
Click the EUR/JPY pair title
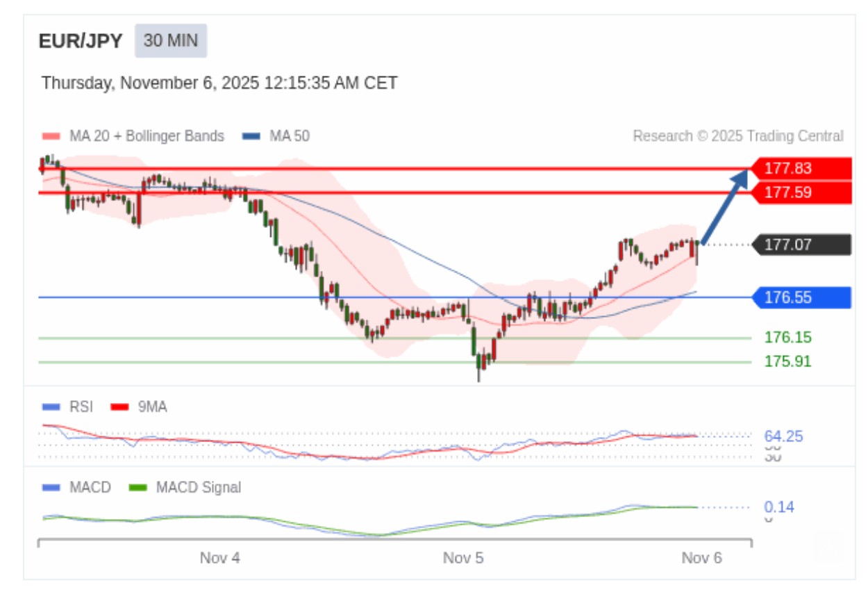[x=81, y=41]
